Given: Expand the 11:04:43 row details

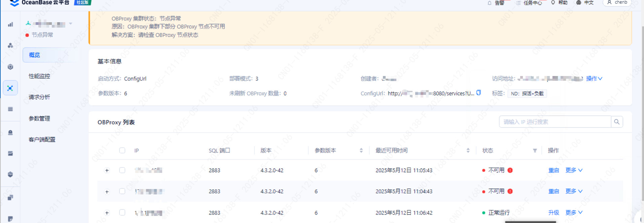Looking at the screenshot, I should click(x=107, y=192).
